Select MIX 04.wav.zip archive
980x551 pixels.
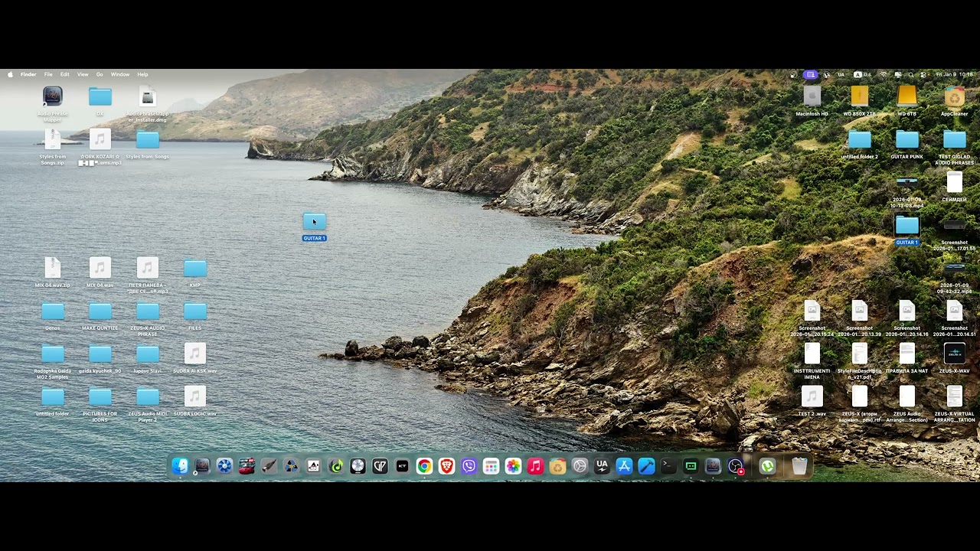tap(53, 268)
